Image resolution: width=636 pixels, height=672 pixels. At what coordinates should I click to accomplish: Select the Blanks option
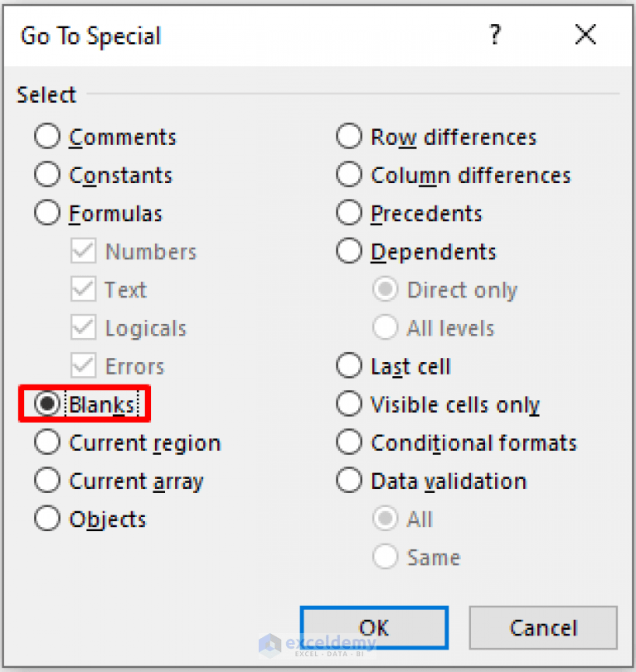click(x=47, y=404)
